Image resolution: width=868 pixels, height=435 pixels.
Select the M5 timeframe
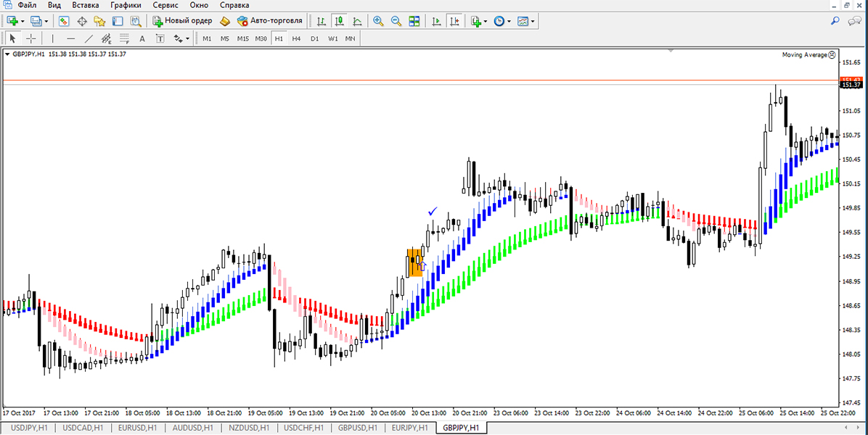225,38
